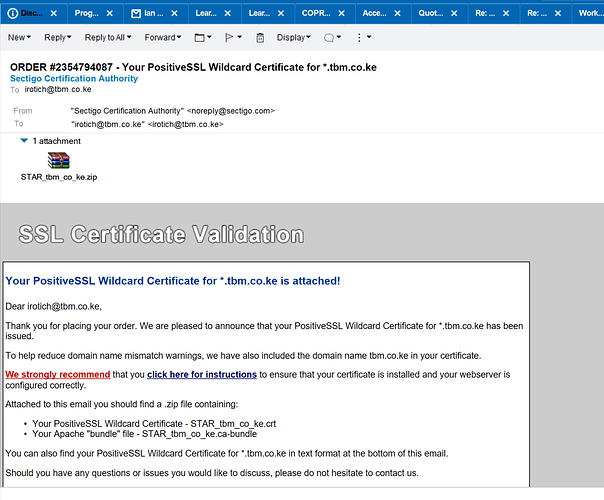Collapse the 1 attachment section
Screen dimensions: 604x500
(x=24, y=141)
